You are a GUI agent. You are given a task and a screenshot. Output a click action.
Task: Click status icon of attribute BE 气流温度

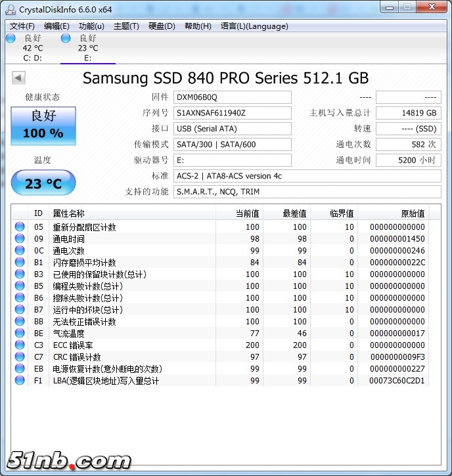click(x=20, y=333)
